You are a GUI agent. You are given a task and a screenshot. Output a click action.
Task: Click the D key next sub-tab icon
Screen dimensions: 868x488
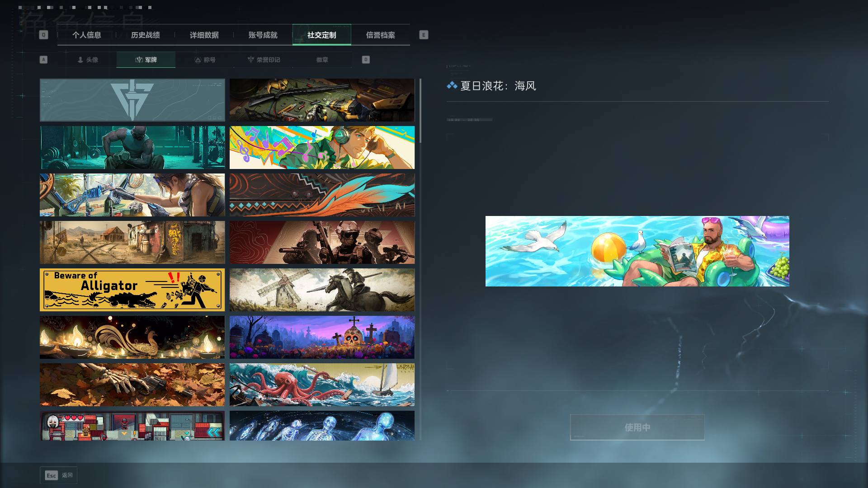(x=366, y=60)
